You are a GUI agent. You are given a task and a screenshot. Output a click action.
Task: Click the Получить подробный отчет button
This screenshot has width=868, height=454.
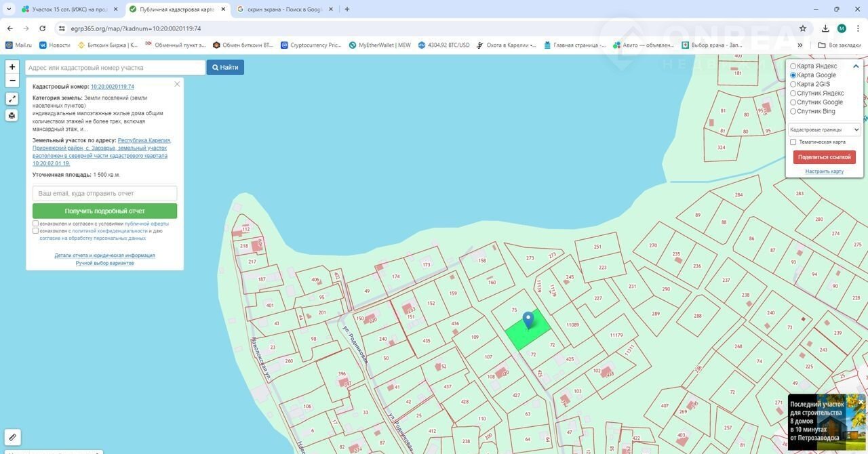(x=104, y=211)
